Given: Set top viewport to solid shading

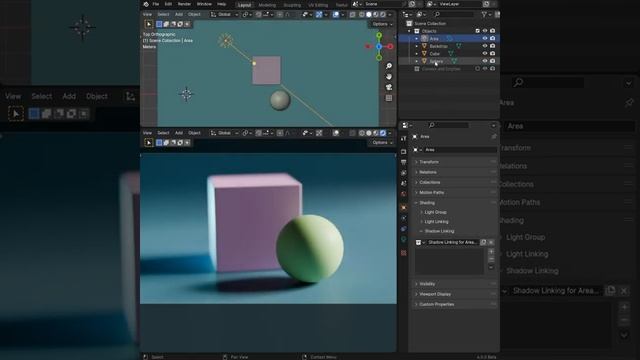Looking at the screenshot, I should pos(369,14).
